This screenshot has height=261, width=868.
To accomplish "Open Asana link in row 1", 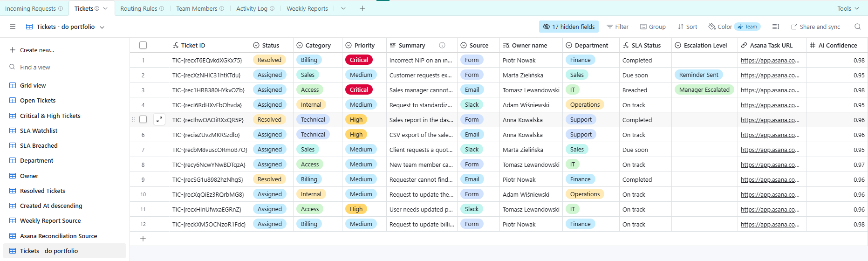I will tap(770, 60).
